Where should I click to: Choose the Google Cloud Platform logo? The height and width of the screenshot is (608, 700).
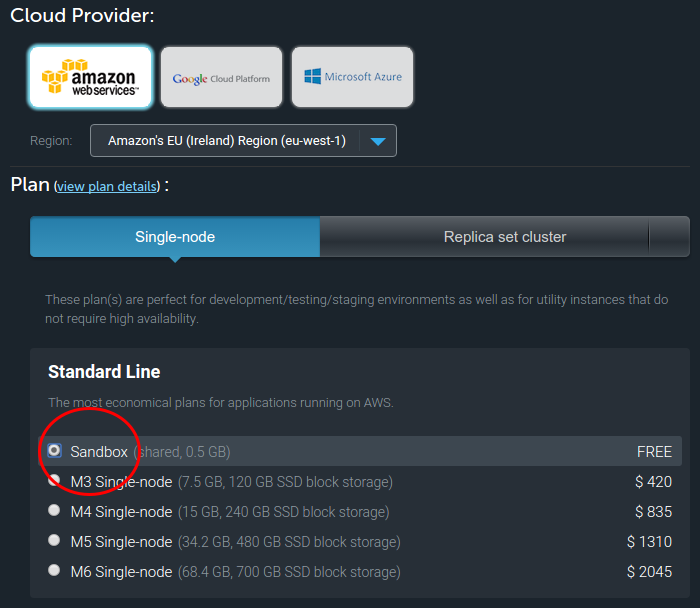pyautogui.click(x=221, y=77)
